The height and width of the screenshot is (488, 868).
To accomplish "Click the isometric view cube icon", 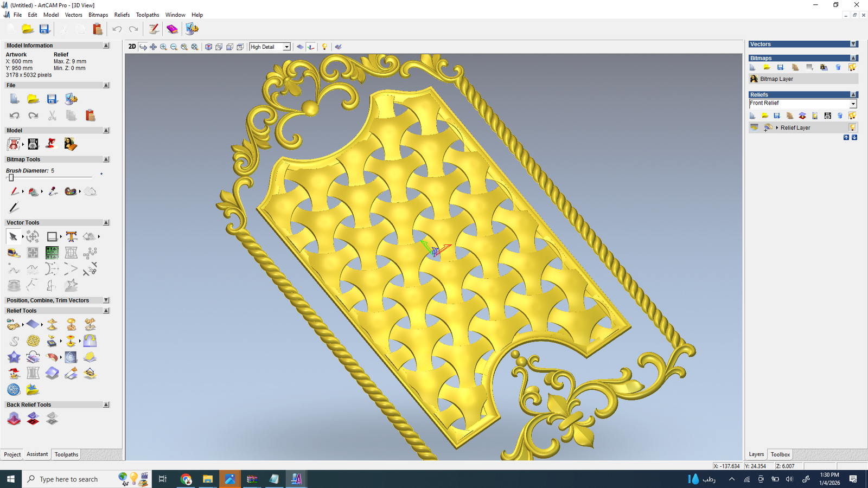I will 208,47.
